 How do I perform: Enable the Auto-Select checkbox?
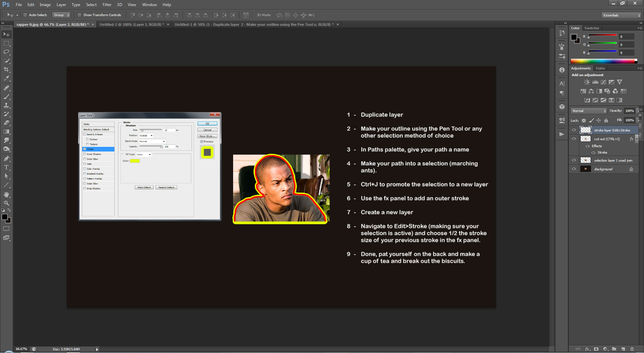(25, 15)
